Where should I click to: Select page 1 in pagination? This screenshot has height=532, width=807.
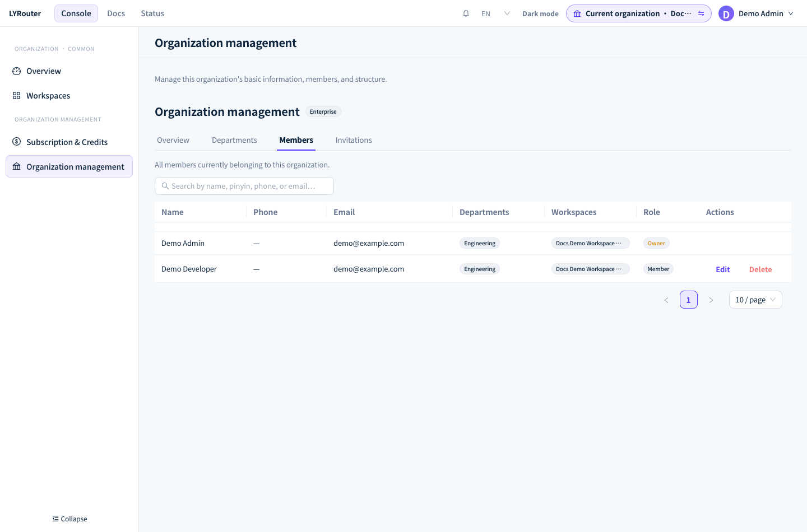pyautogui.click(x=689, y=300)
